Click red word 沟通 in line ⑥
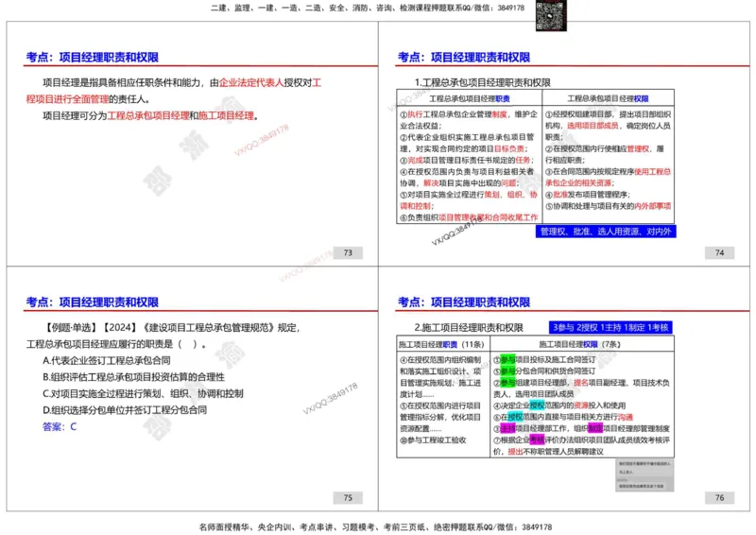 625,417
